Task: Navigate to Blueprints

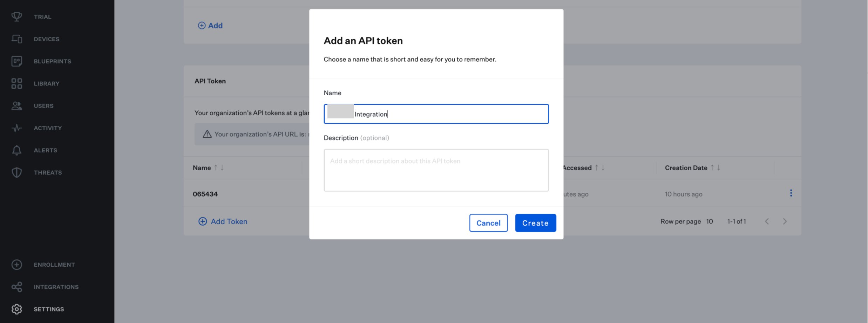Action: tap(53, 61)
